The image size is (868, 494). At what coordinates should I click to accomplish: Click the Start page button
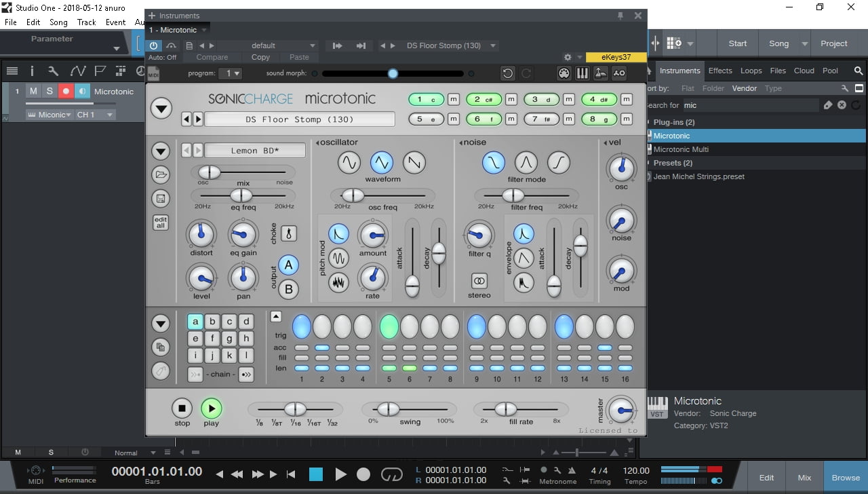point(737,43)
